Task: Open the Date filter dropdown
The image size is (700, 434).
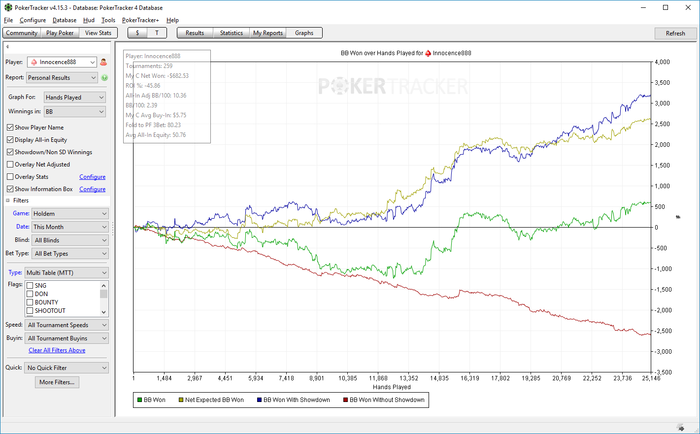Action: tap(70, 227)
